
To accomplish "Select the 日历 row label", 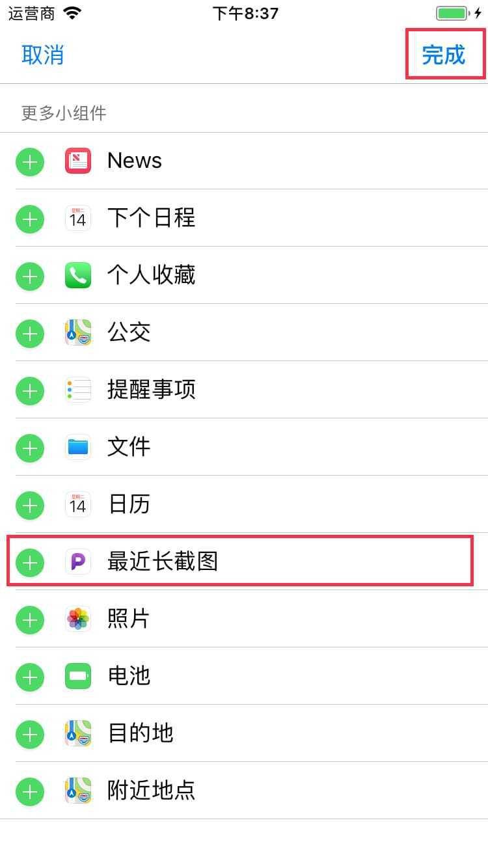I will coord(129,504).
